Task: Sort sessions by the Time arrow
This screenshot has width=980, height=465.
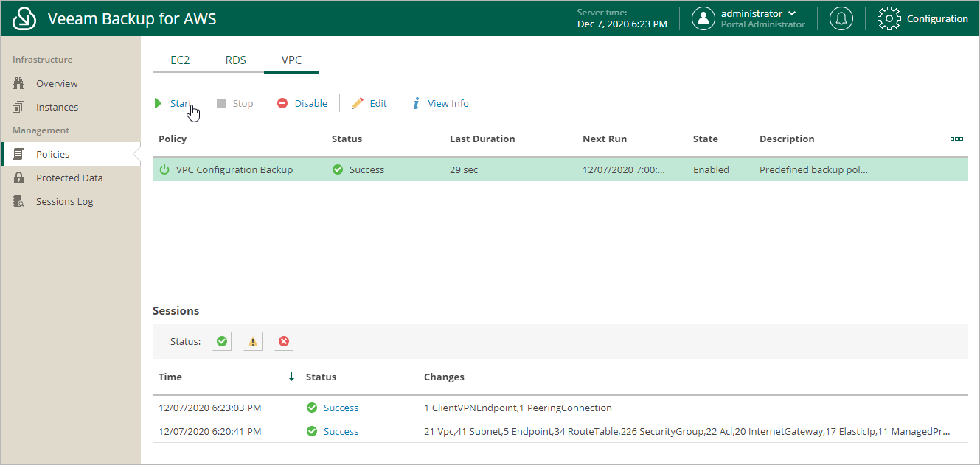Action: (291, 377)
